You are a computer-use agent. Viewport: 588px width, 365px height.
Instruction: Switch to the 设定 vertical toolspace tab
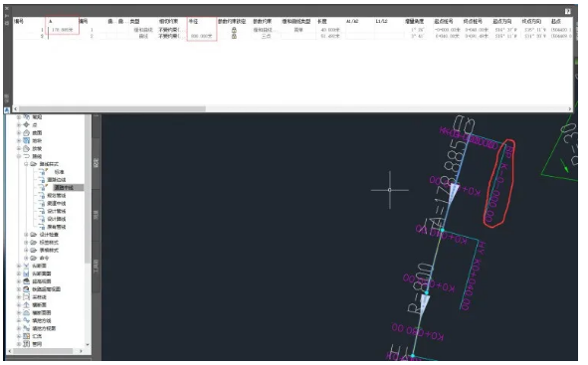click(96, 163)
